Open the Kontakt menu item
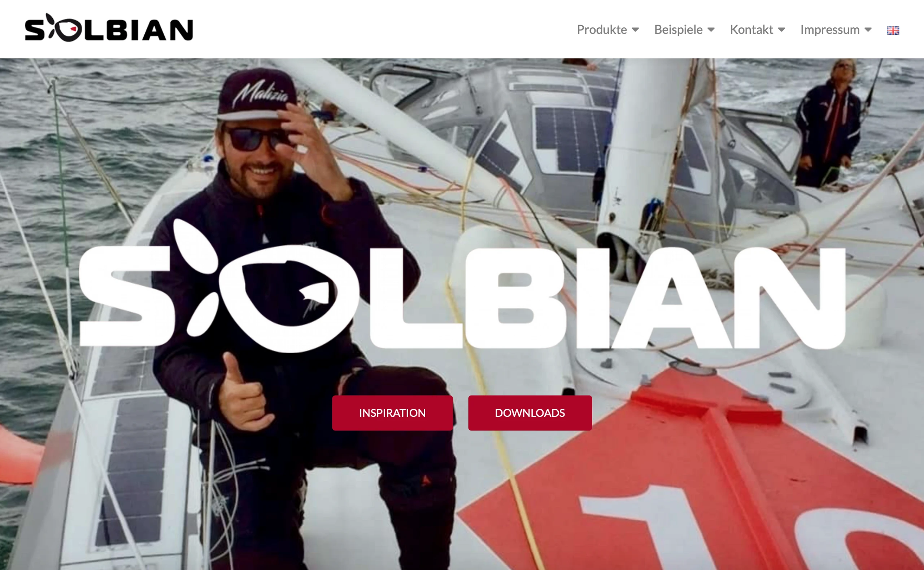This screenshot has width=924, height=570. [x=751, y=30]
